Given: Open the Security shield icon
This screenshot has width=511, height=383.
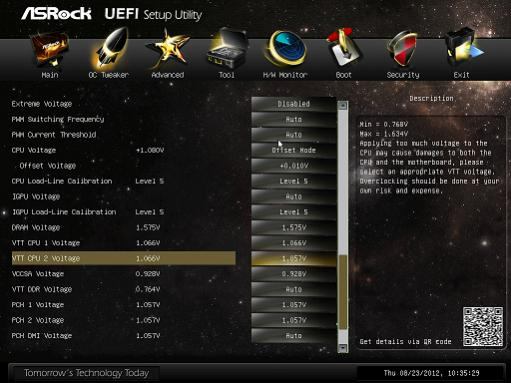Looking at the screenshot, I should coord(403,49).
